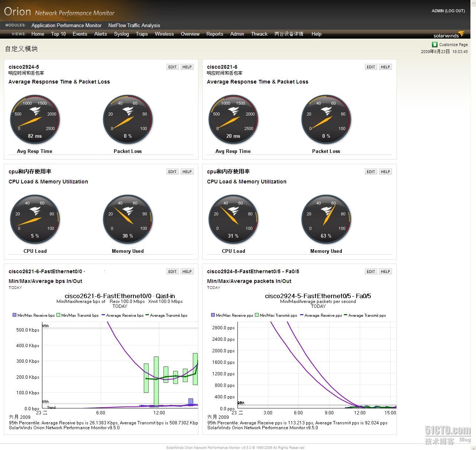
Task: Click the cisco2924-5 Avg Resp Time gauge
Action: 35,119
